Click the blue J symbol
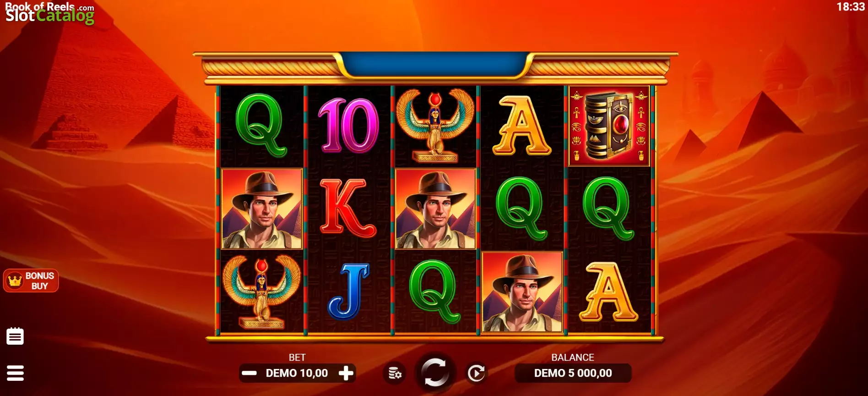The width and height of the screenshot is (868, 396). 349,291
